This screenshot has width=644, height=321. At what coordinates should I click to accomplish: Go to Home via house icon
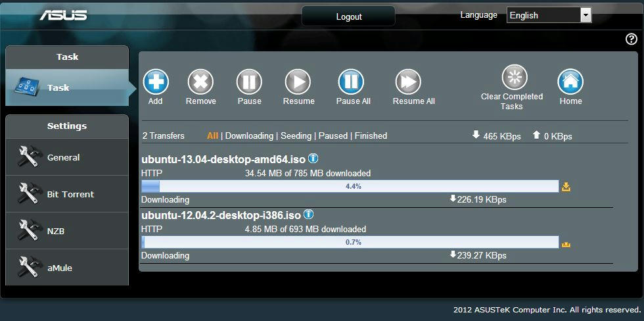coord(570,82)
